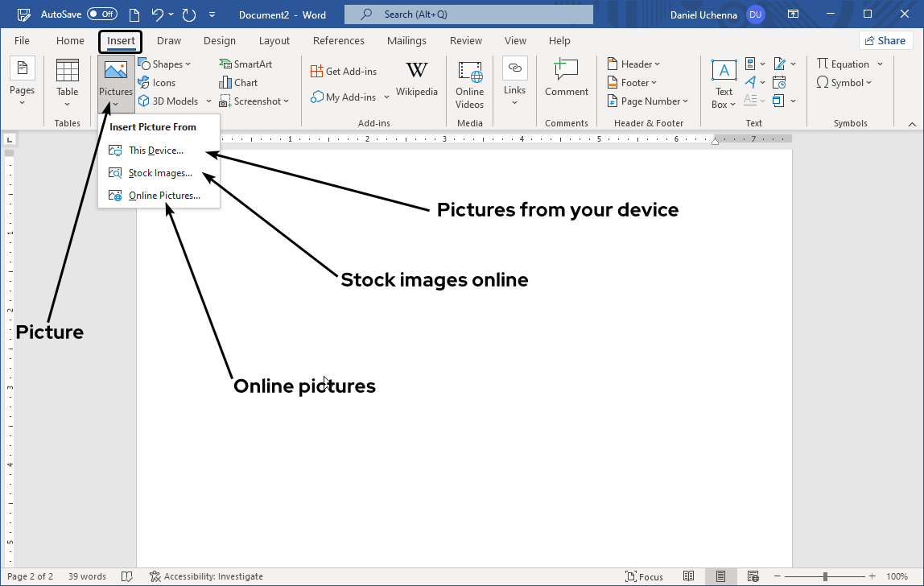Switch to Focus mode

(x=644, y=576)
